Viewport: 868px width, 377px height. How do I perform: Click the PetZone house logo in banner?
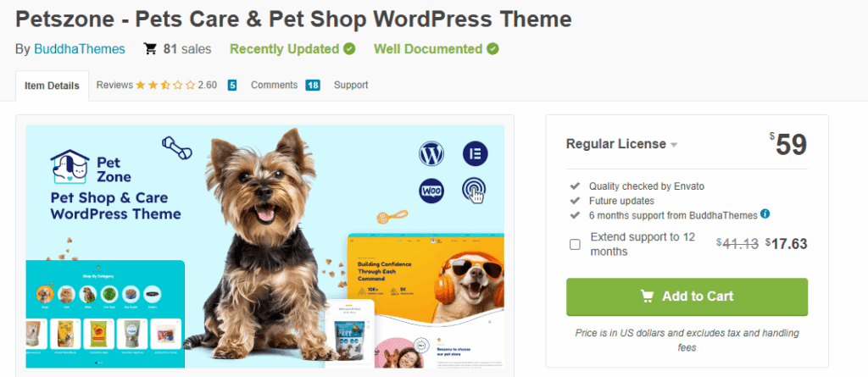click(70, 167)
